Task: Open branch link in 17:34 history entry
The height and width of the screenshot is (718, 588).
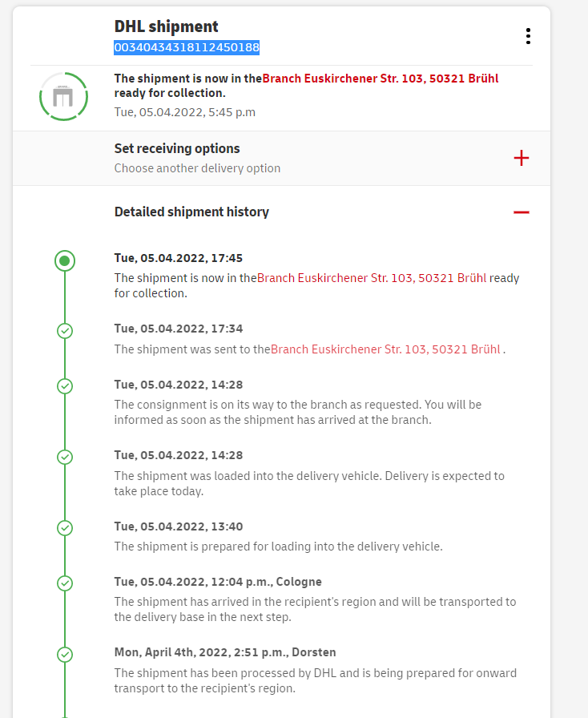Action: tap(385, 349)
